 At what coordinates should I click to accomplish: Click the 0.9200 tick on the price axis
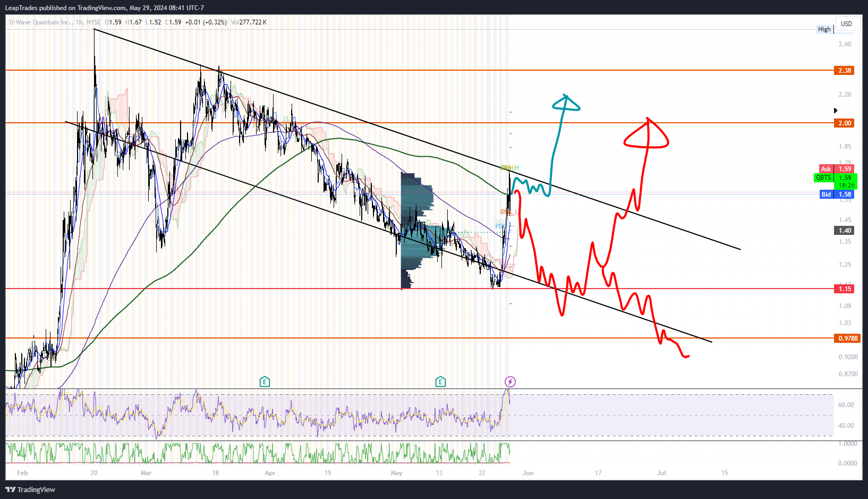(x=848, y=357)
